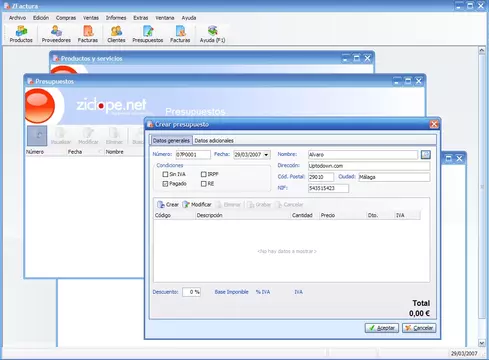Click the IVA column header in line grid
489x360 pixels.
click(407, 215)
